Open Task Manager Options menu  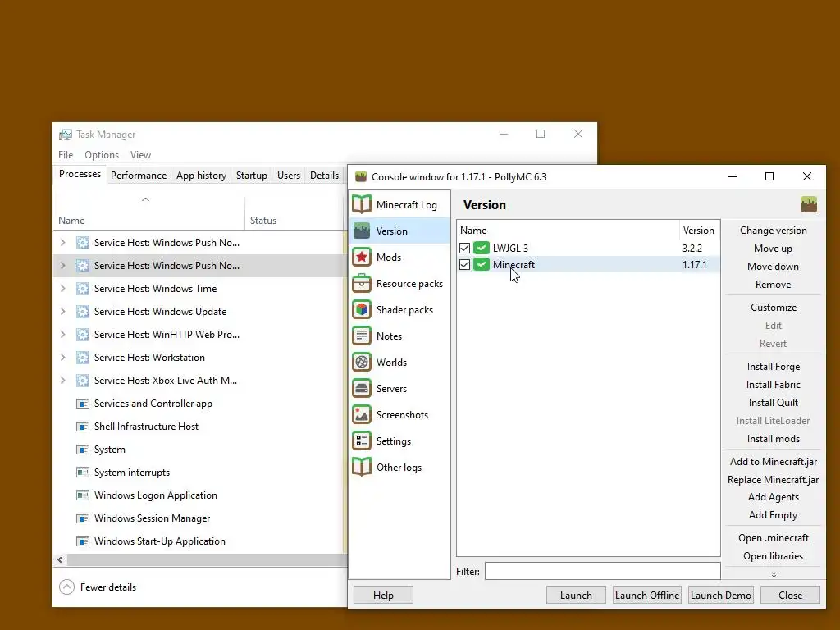pos(102,155)
